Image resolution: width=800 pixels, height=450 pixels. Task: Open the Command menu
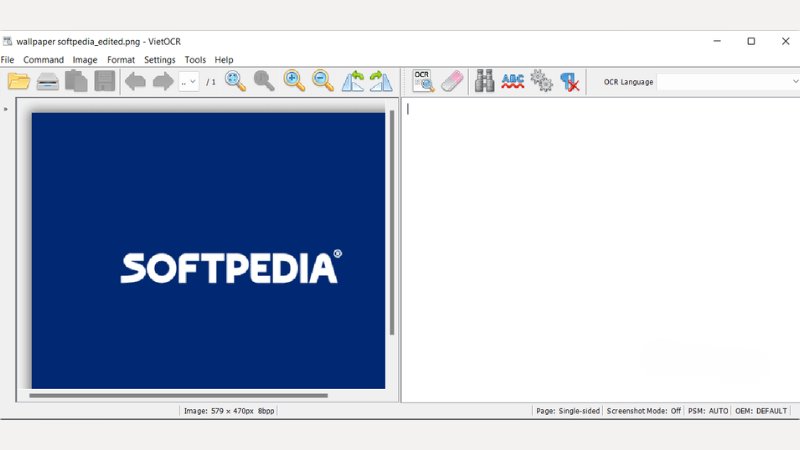(43, 60)
